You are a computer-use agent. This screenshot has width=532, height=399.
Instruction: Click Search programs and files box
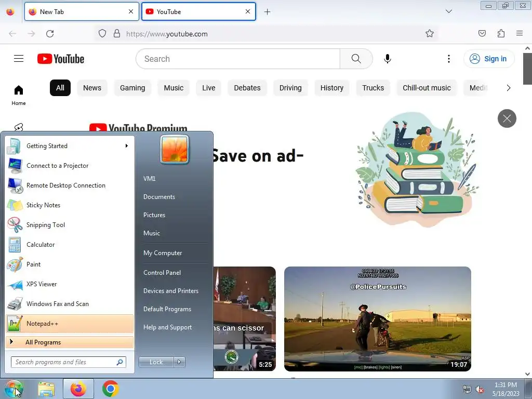click(x=69, y=362)
